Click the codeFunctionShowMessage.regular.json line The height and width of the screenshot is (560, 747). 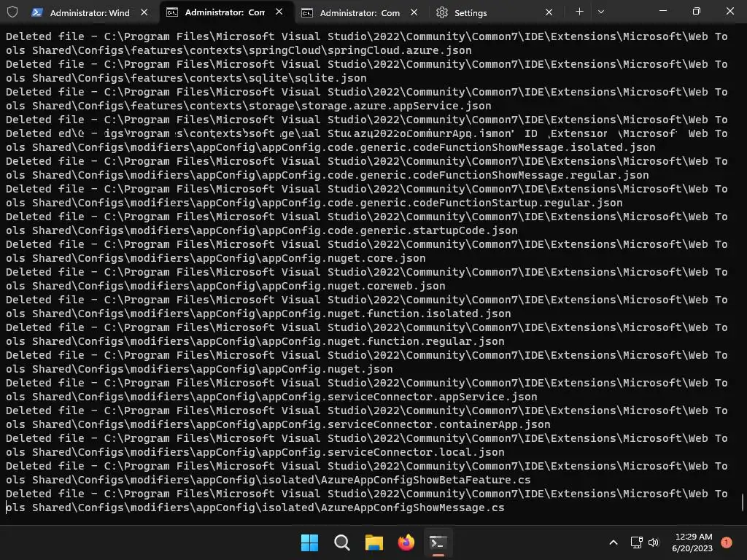(328, 175)
